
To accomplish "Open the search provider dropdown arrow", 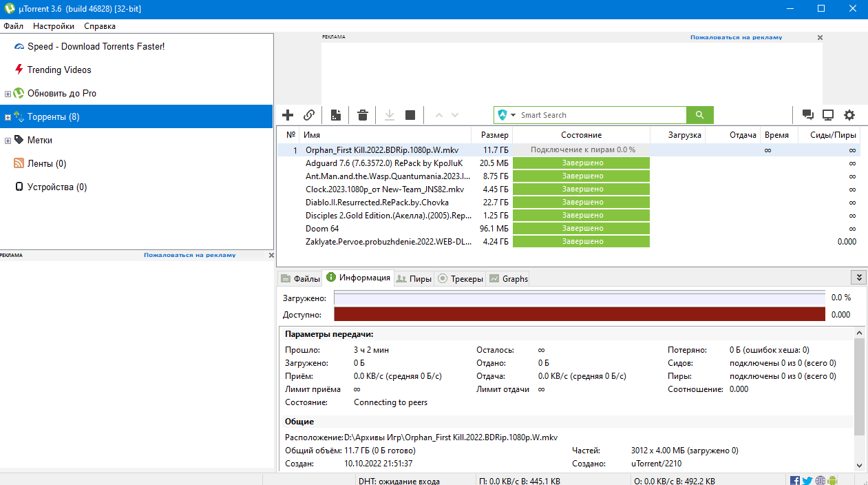I will 513,116.
